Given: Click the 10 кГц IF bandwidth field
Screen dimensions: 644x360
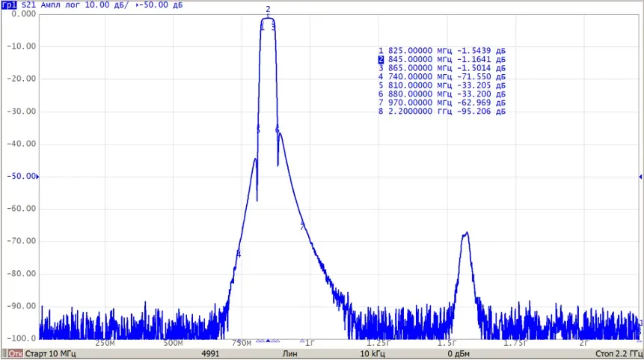Looking at the screenshot, I should 372,353.
